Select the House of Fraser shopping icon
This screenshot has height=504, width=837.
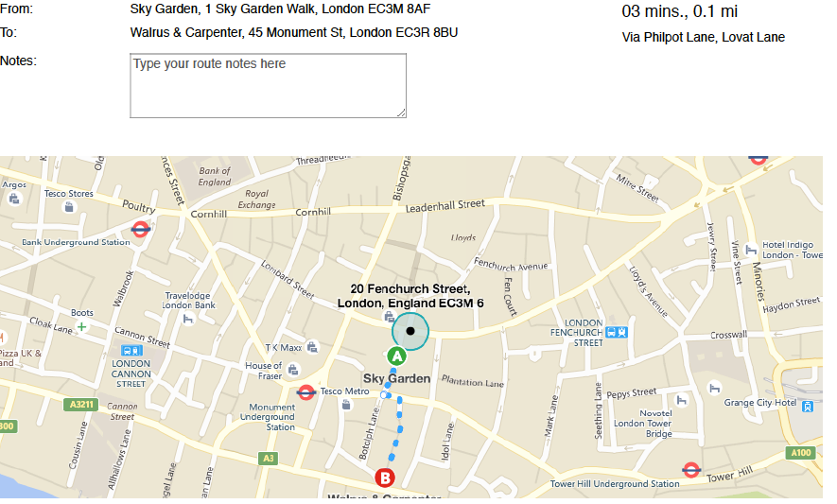click(293, 370)
